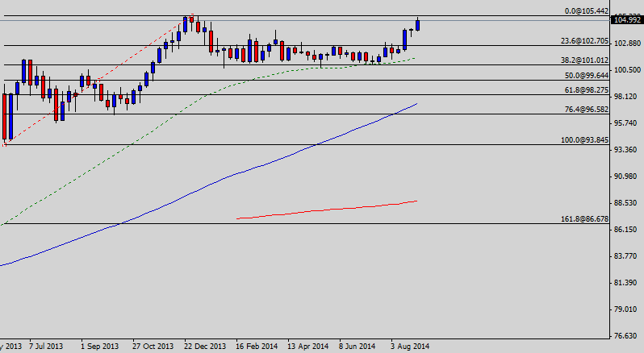Click the short red moving average line
The width and height of the screenshot is (644, 353).
pyautogui.click(x=323, y=211)
